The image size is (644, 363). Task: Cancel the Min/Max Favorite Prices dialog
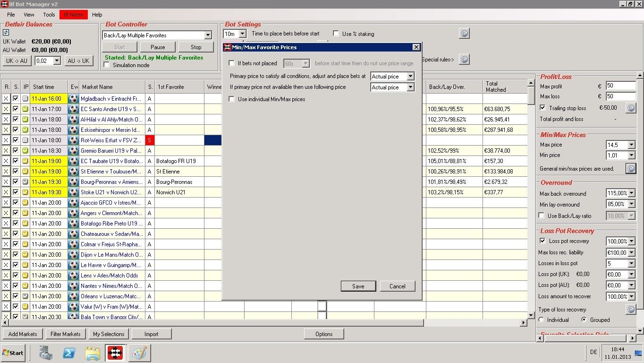398,286
